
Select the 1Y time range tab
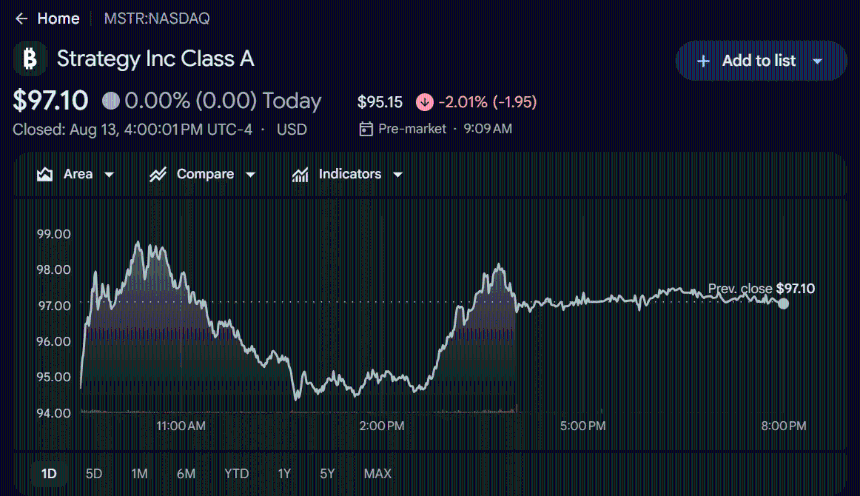tap(284, 474)
